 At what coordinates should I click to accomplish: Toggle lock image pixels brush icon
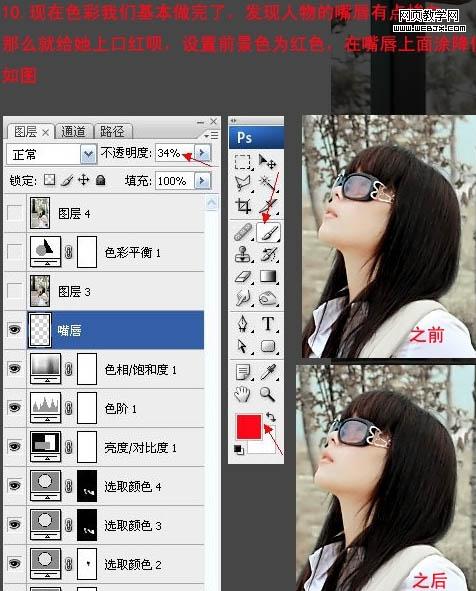coord(67,180)
